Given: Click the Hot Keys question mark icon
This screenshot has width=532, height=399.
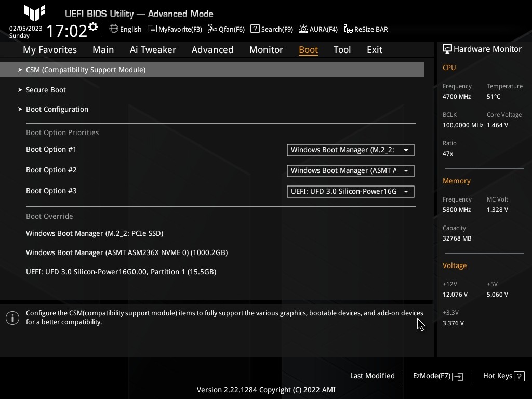Looking at the screenshot, I should pyautogui.click(x=520, y=376).
